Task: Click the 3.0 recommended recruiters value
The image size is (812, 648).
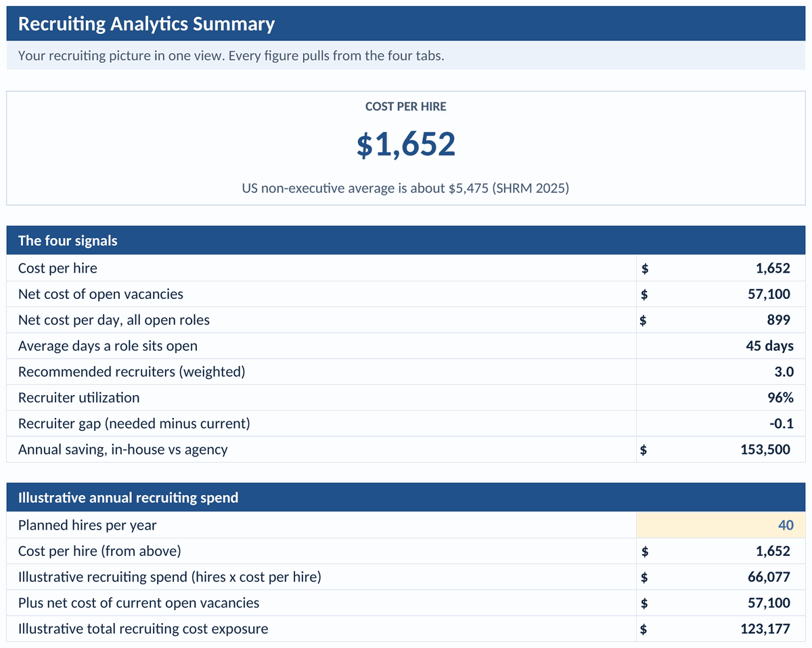Action: (785, 371)
